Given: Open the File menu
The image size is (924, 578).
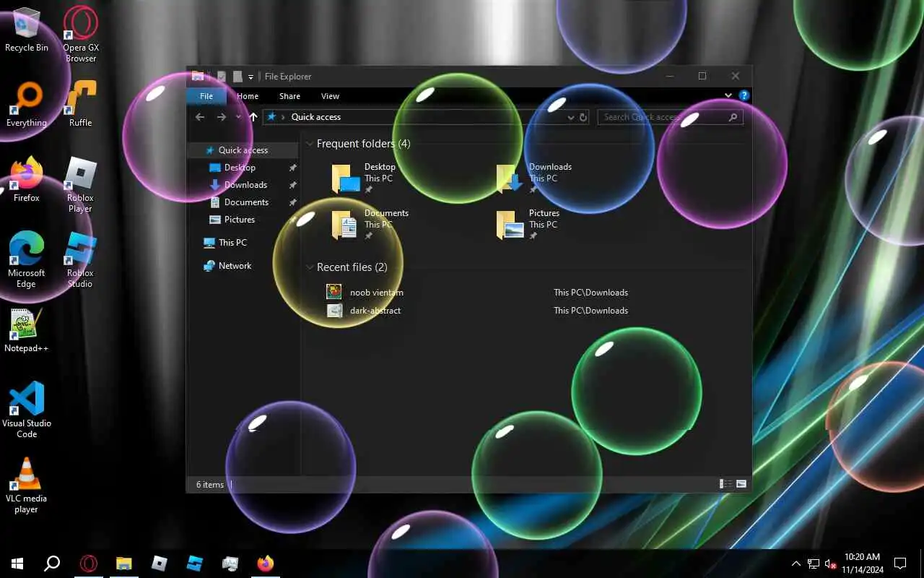Looking at the screenshot, I should (x=206, y=96).
